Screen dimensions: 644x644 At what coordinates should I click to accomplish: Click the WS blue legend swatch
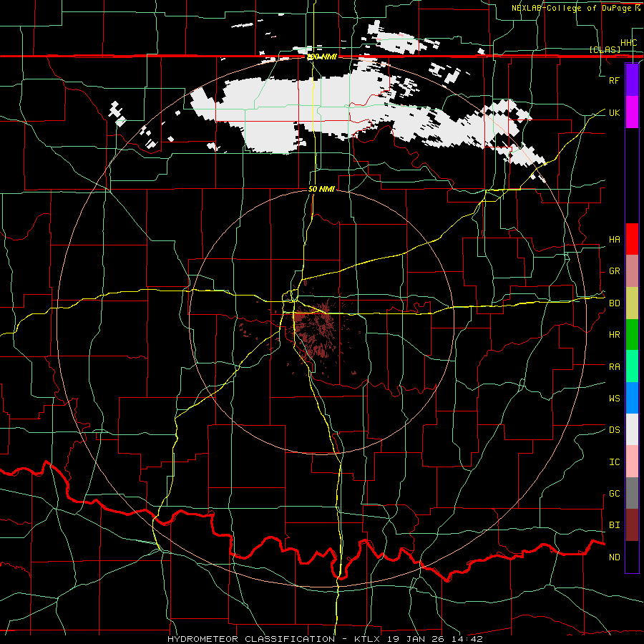[x=632, y=398]
